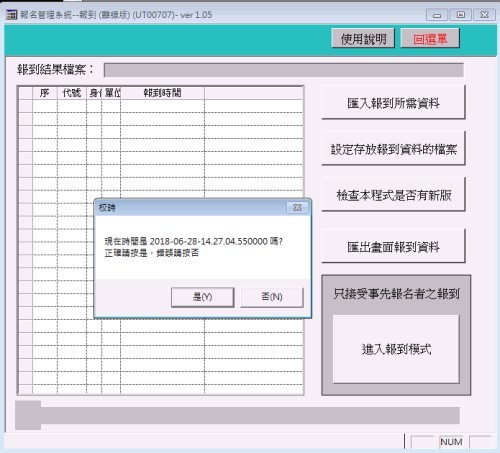The height and width of the screenshot is (453, 500).
Task: Close the 校時 dialog
Action: pos(297,208)
